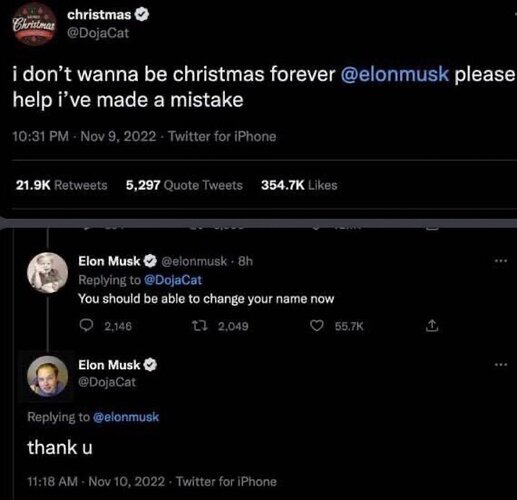View the 5,297 Quote Tweets list
The width and height of the screenshot is (517, 500).
click(x=184, y=185)
